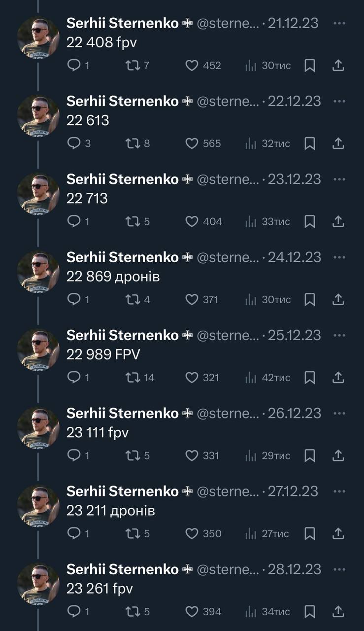The height and width of the screenshot is (631, 364).
Task: Share the "23 111 fpv" tweet
Action: tap(338, 456)
